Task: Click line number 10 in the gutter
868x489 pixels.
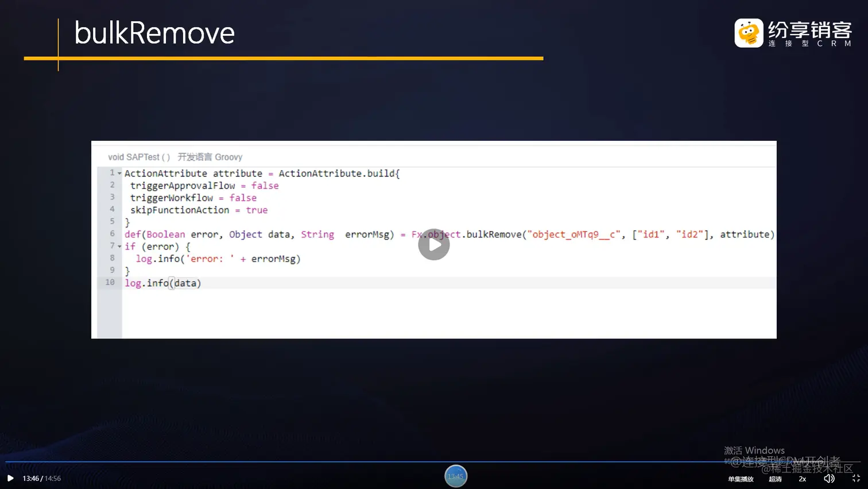Action: [110, 282]
